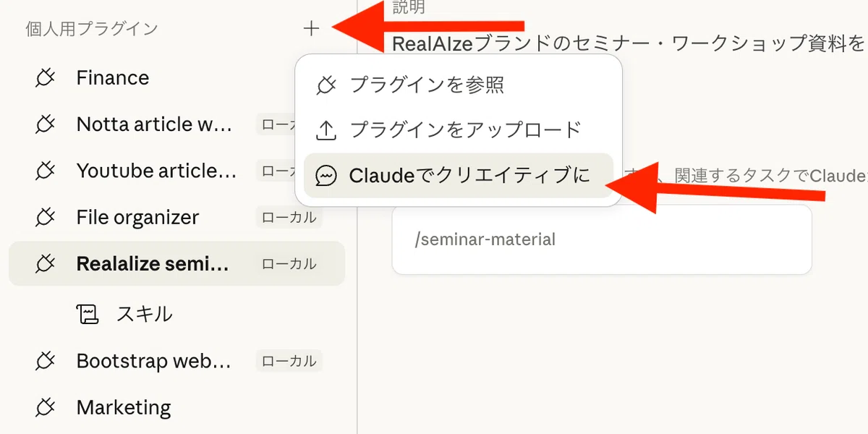
Task: Click the scroll icon beside スキル
Action: point(87,314)
